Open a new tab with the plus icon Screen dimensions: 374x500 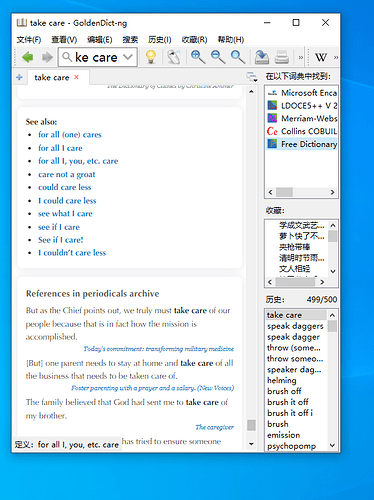19,77
